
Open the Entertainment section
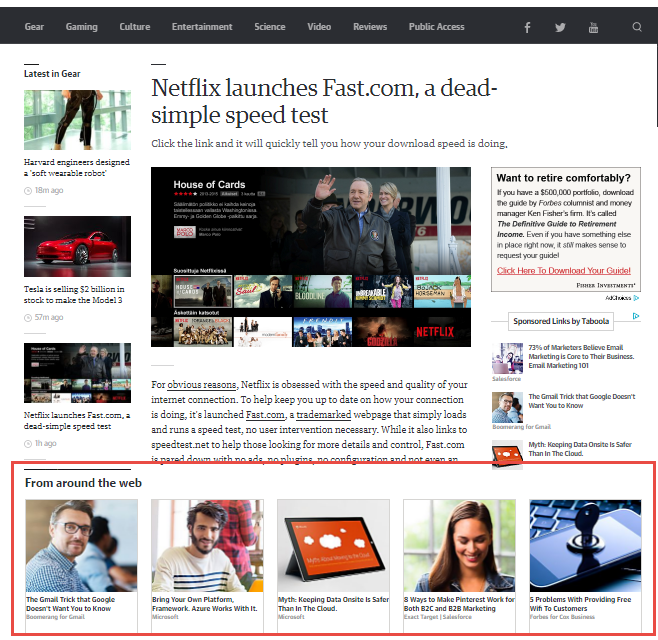202,27
